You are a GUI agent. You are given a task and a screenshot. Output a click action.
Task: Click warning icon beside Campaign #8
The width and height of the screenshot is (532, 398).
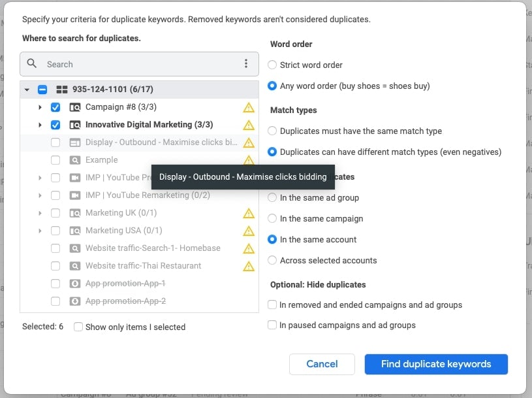point(249,107)
